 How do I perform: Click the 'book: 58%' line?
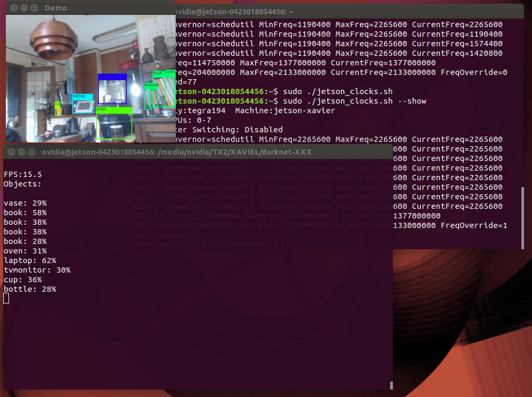pos(25,212)
